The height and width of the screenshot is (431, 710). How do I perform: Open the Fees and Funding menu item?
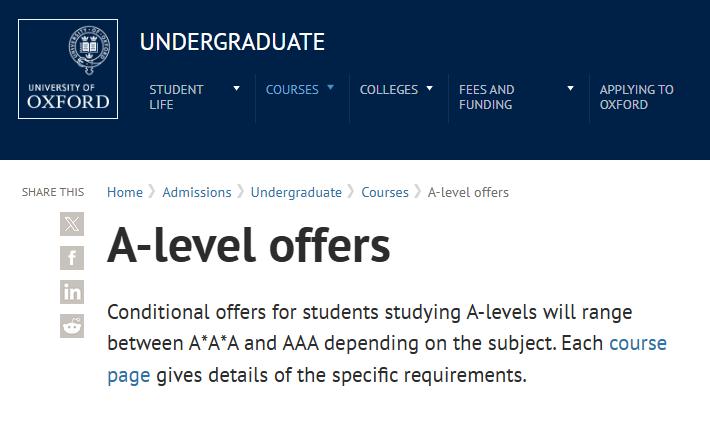(x=486, y=97)
